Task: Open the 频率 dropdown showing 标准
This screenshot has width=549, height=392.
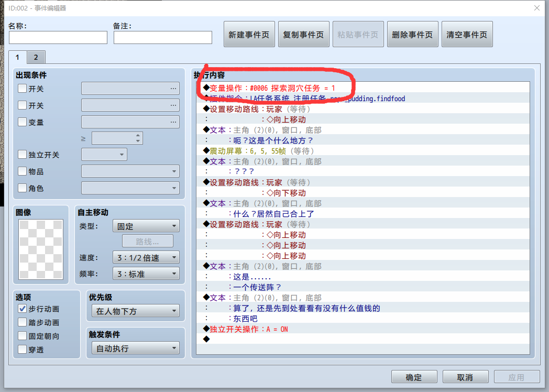Action: pyautogui.click(x=146, y=274)
